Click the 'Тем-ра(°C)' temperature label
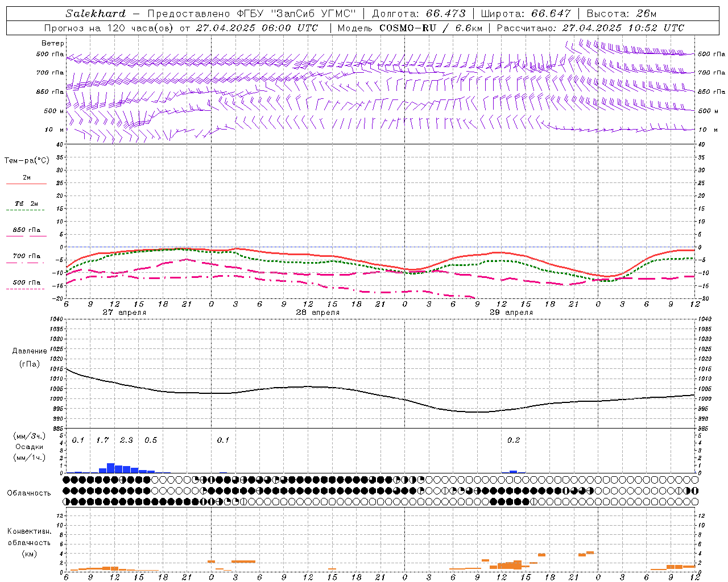728x582 pixels. (x=27, y=161)
